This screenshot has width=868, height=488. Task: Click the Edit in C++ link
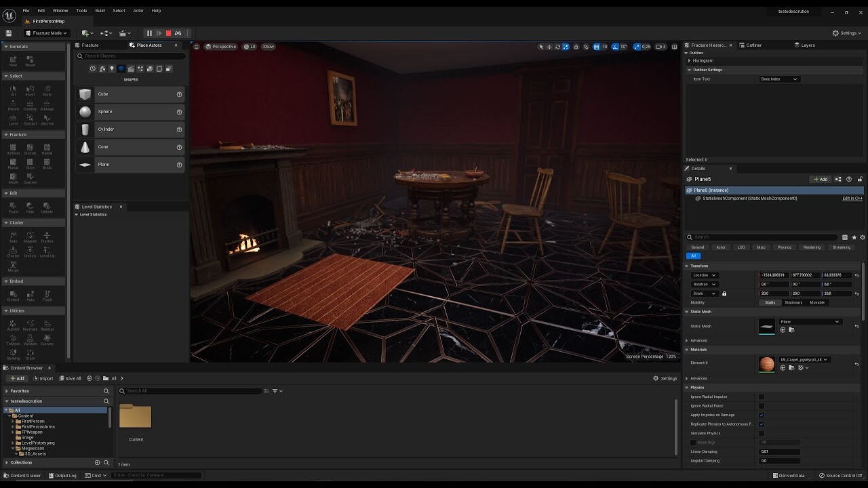852,199
